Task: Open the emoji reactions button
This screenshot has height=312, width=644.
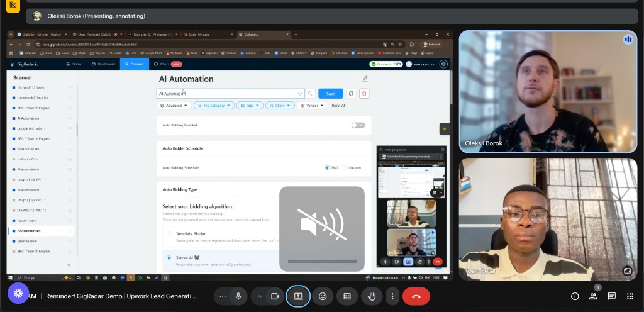Action: pyautogui.click(x=323, y=296)
